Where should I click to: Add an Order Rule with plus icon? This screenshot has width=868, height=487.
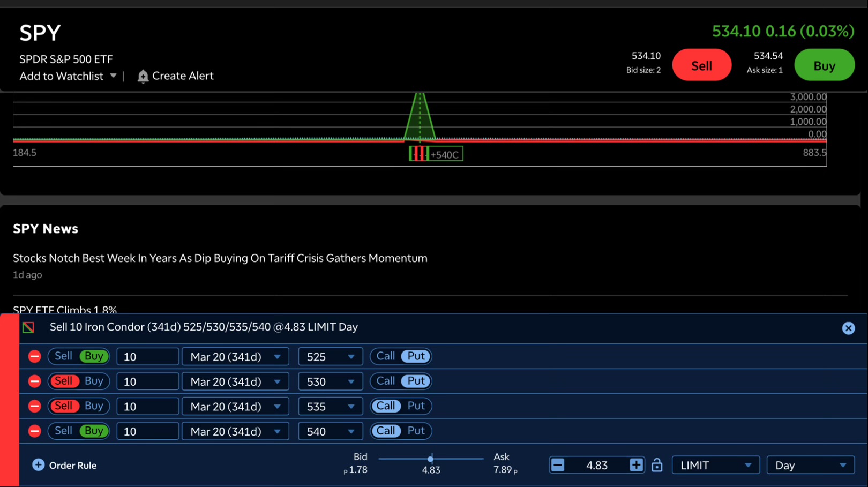point(38,465)
